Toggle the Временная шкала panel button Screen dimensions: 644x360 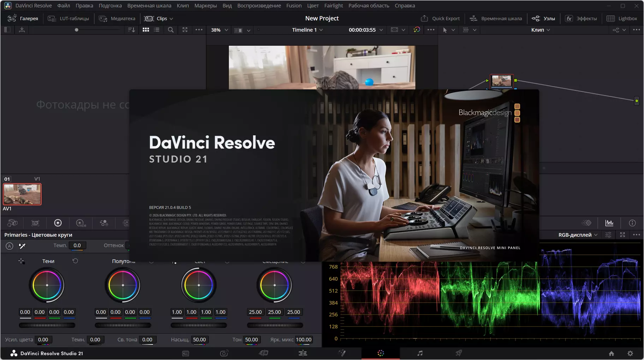(496, 18)
